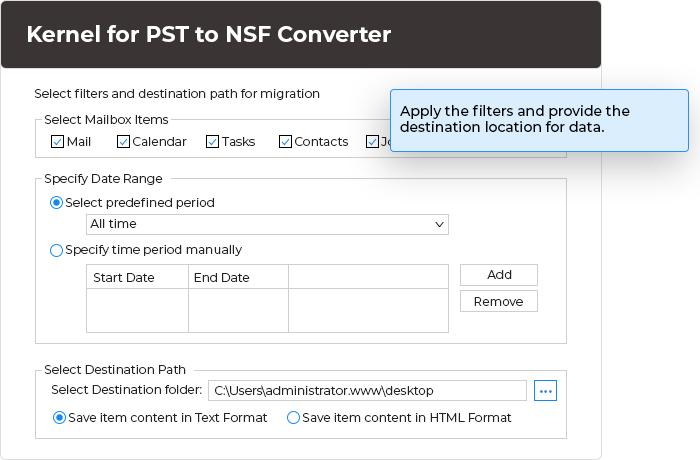Click the End Date column header
The width and height of the screenshot is (700, 460).
click(238, 277)
